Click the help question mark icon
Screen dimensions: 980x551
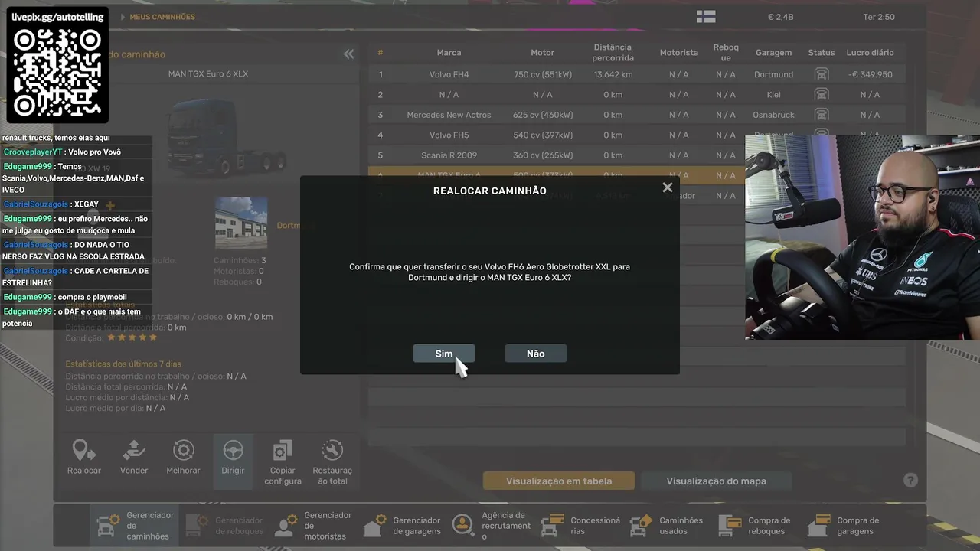click(910, 481)
